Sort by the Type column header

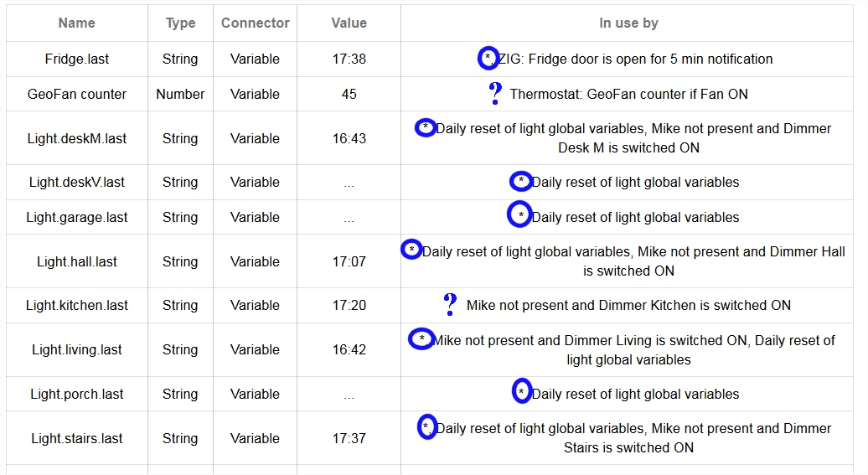pyautogui.click(x=180, y=23)
